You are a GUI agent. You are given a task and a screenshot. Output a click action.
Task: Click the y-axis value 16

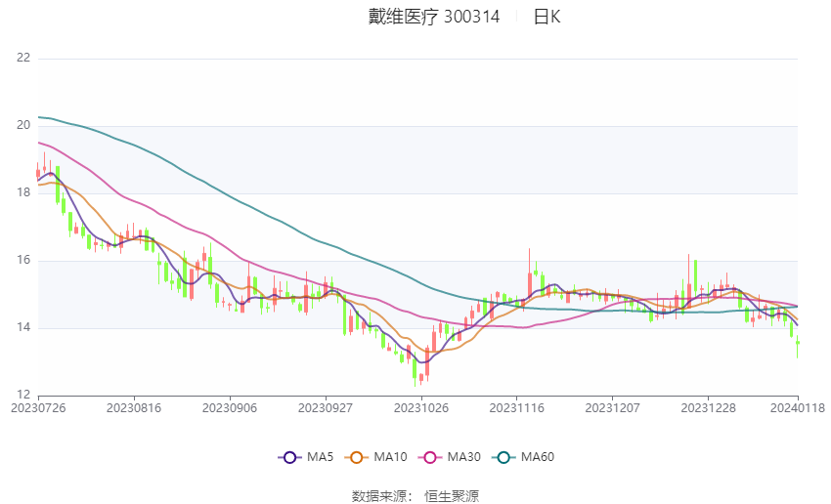tap(23, 260)
